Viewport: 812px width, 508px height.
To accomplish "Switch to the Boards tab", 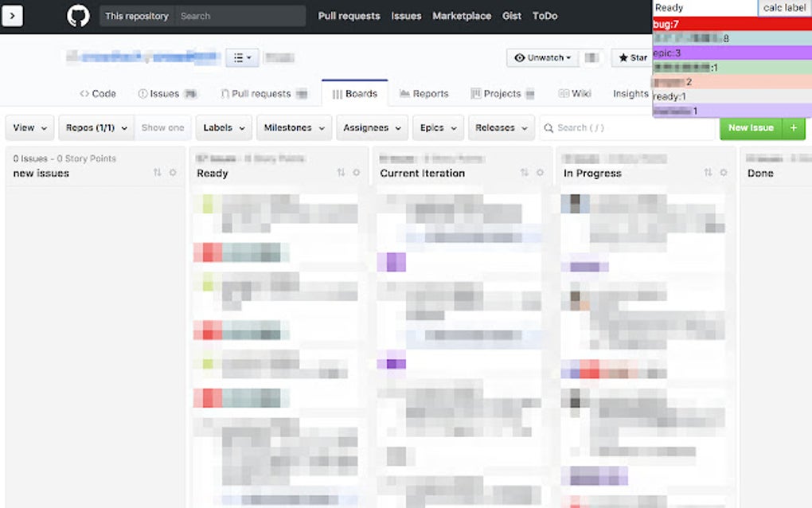I will click(x=354, y=93).
